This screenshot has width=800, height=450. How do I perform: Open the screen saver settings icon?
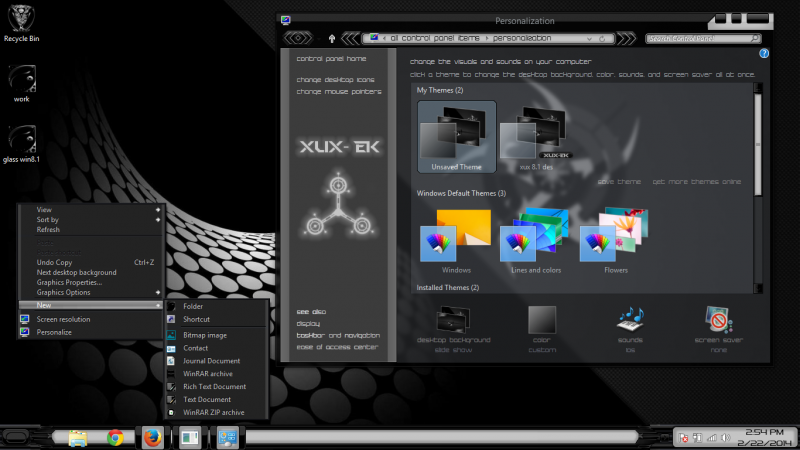tap(718, 329)
